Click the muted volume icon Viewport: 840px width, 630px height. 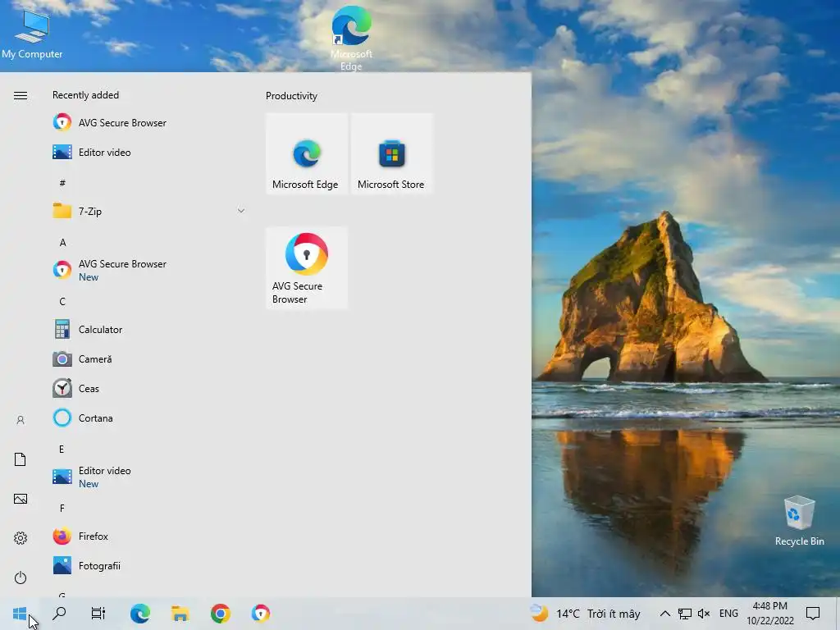[x=704, y=614]
